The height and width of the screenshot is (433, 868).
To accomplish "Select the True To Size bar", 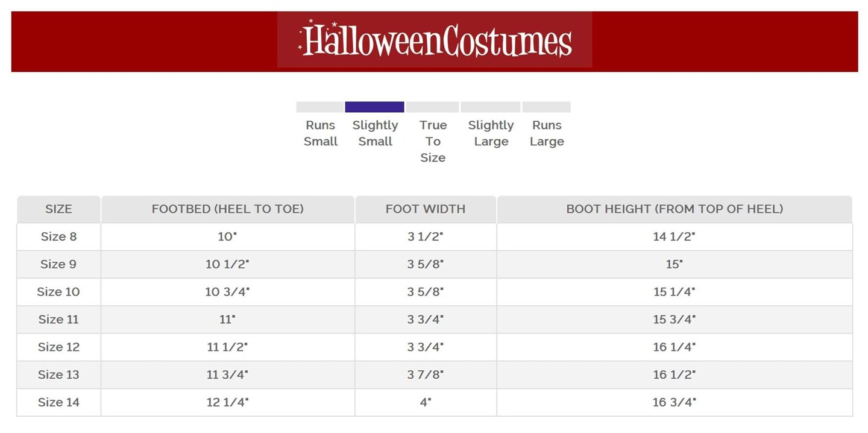I will (432, 107).
